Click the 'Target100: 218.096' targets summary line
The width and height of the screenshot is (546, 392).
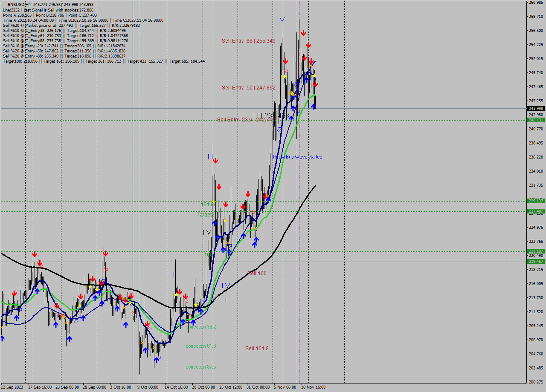104,61
